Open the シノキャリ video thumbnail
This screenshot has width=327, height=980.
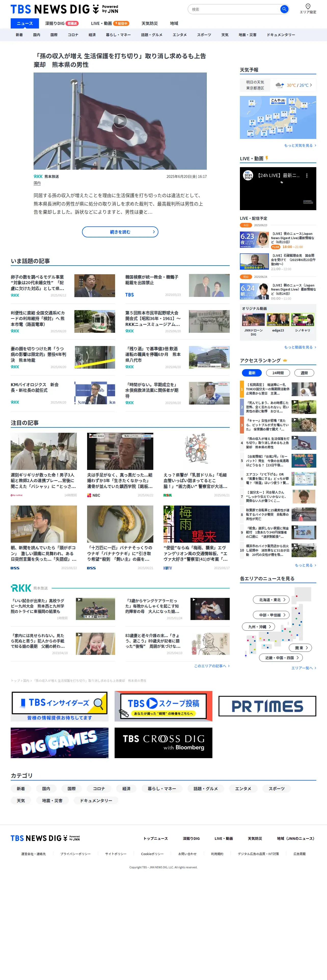[x=303, y=320]
